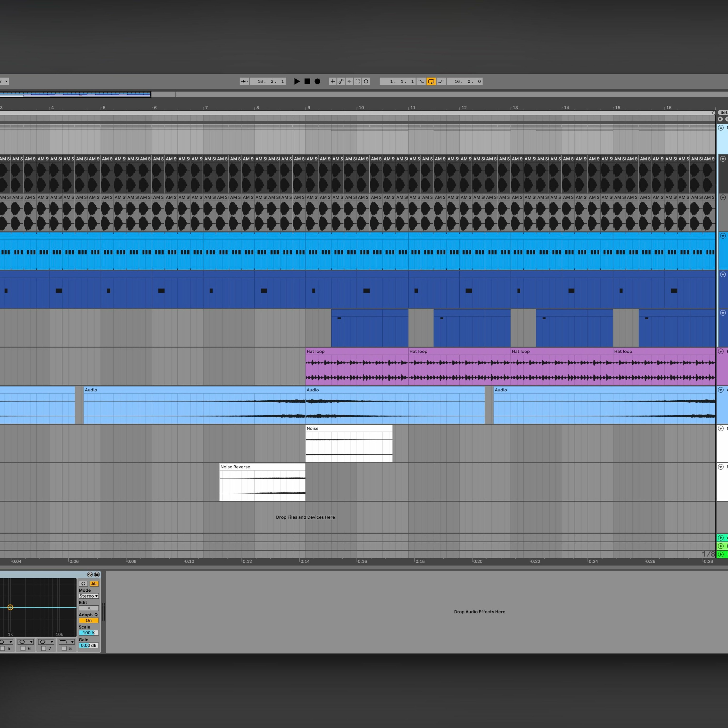728x728 pixels.
Task: Click the Re-enable Automation back arrow
Action: (349, 81)
